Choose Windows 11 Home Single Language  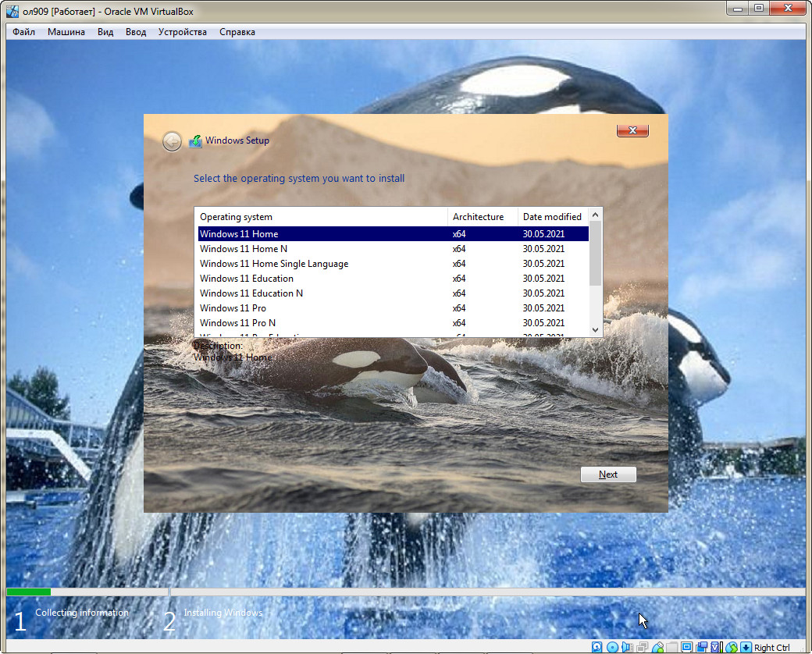[274, 264]
